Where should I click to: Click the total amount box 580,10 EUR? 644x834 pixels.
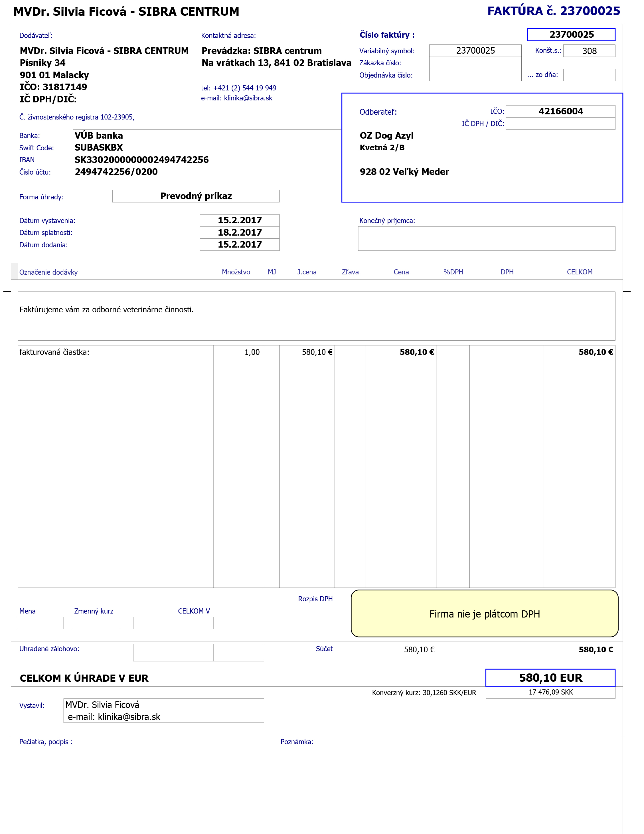(x=550, y=678)
